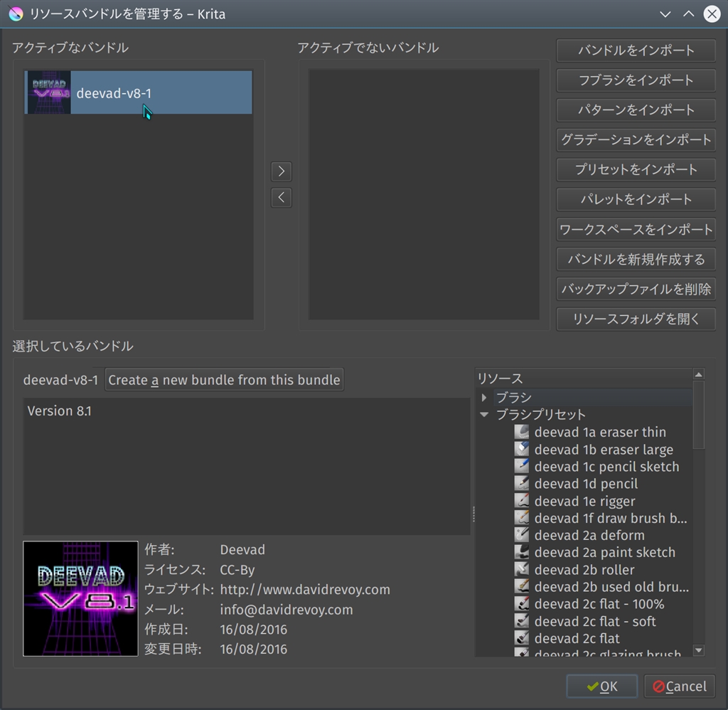Select the deevad-v8-1 bundle name in active list
The height and width of the screenshot is (710, 728).
tap(114, 93)
